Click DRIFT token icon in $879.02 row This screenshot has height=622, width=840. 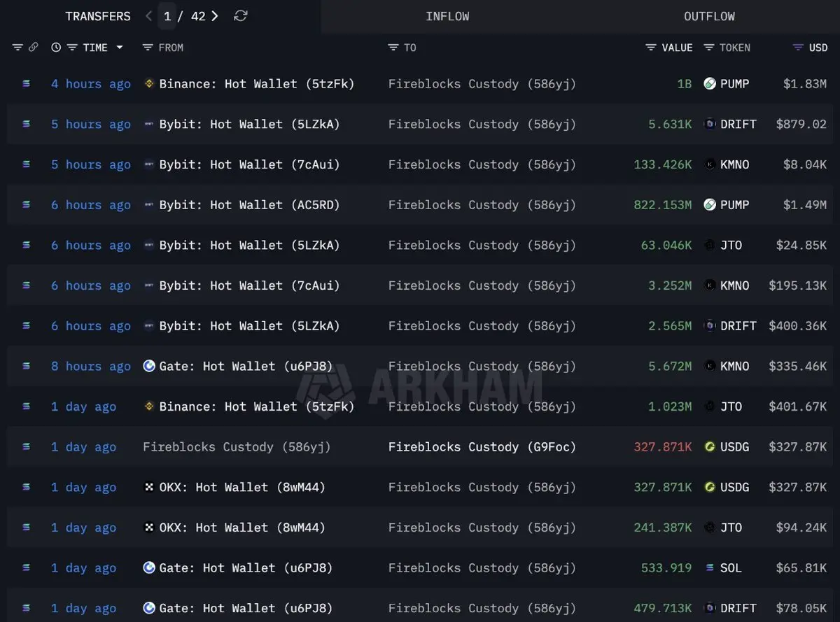(x=710, y=125)
